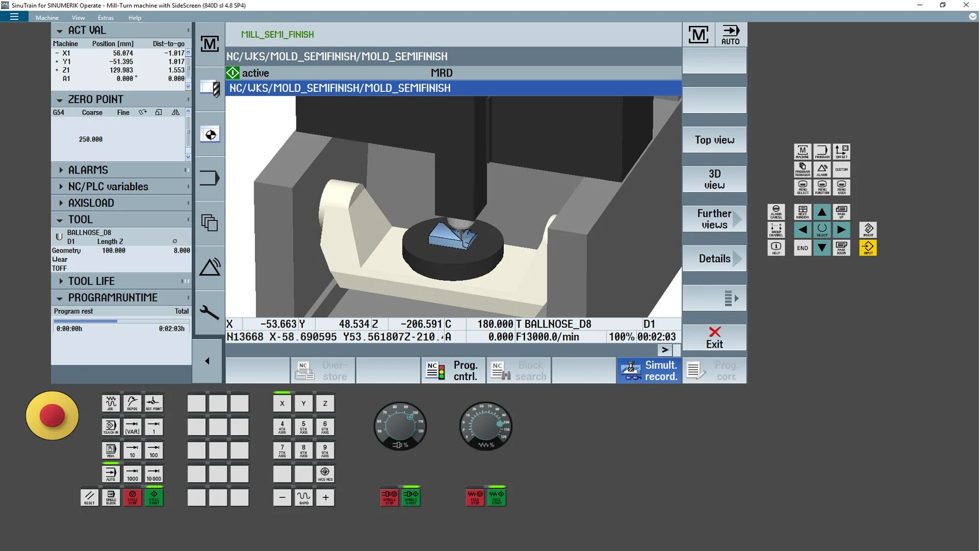The width and height of the screenshot is (980, 551).
Task: Activate REF. POINT mode key
Action: tap(154, 403)
